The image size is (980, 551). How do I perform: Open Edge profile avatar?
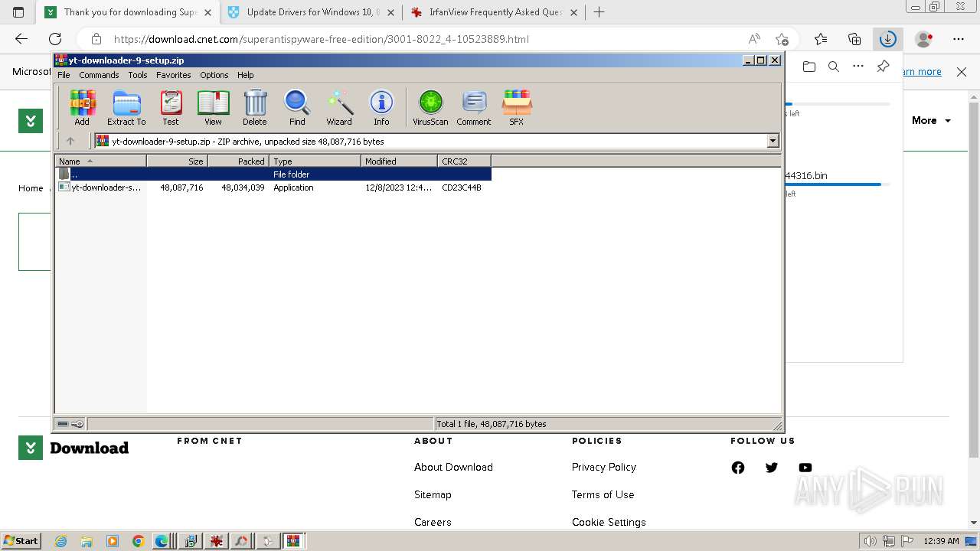924,39
